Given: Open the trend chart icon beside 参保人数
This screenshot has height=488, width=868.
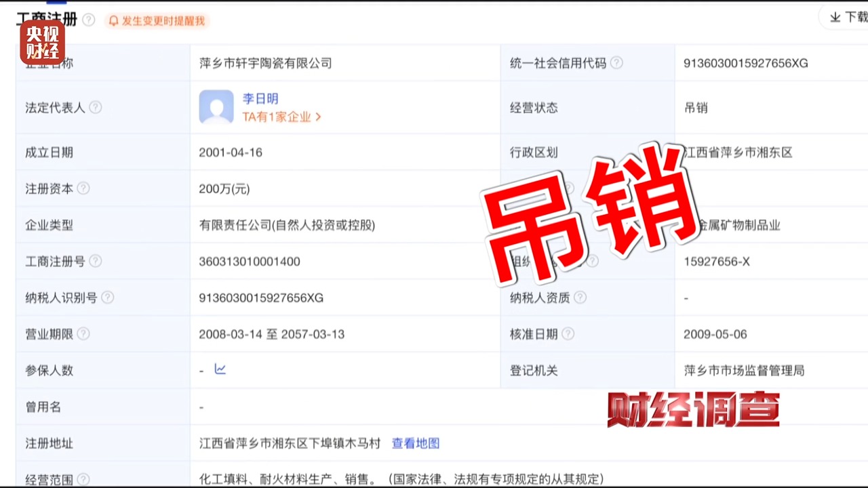Looking at the screenshot, I should click(220, 370).
